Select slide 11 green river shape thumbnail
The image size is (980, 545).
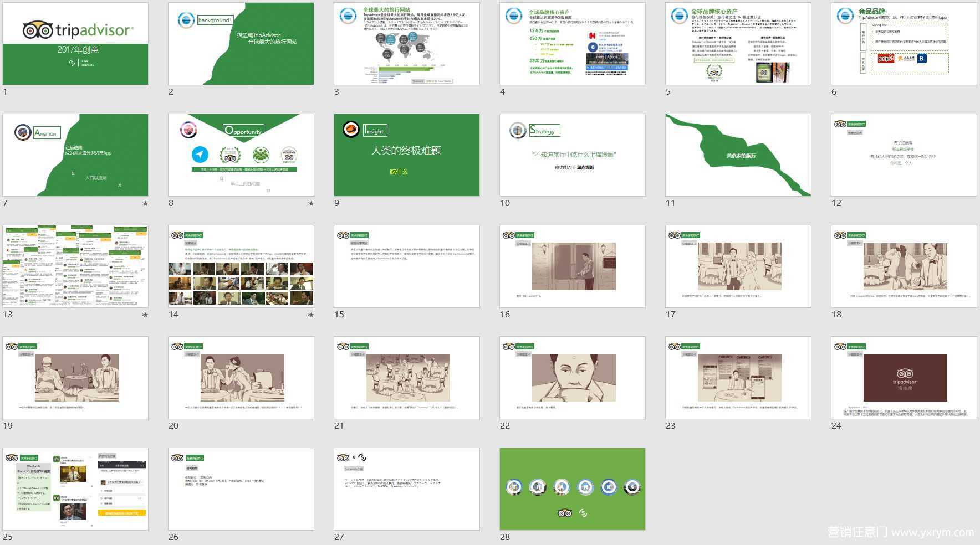coord(738,155)
